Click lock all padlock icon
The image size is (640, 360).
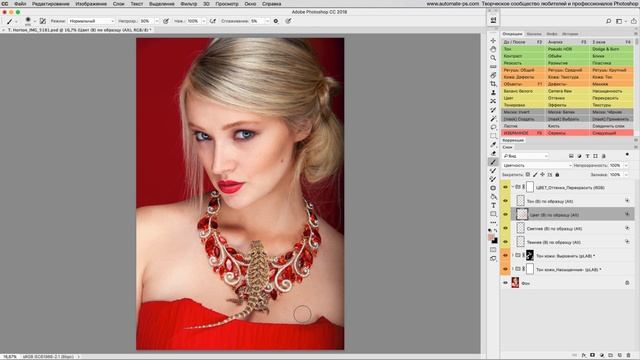pyautogui.click(x=557, y=175)
